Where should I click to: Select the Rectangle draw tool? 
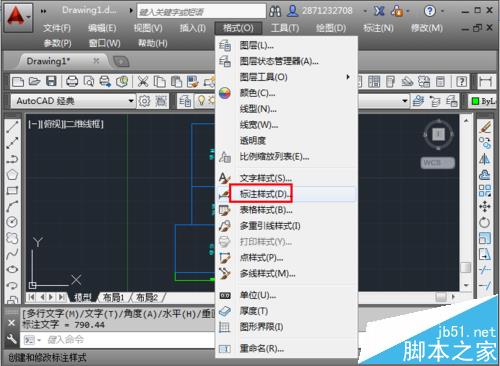12,191
